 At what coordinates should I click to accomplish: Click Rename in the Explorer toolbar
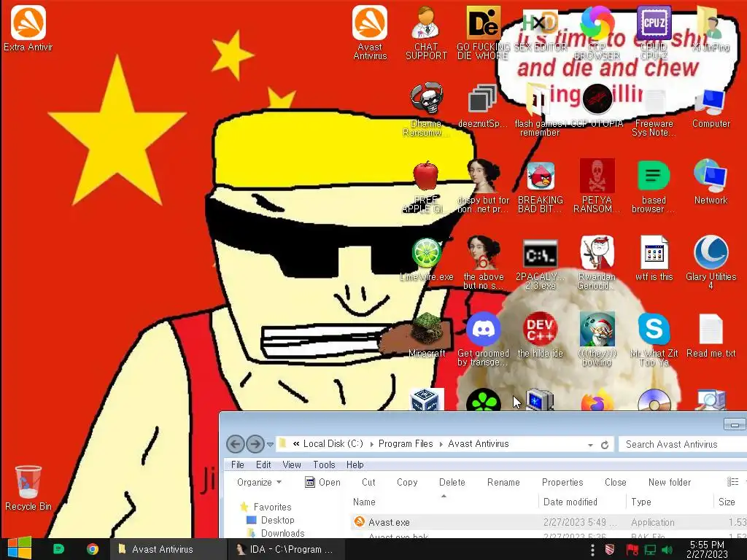click(x=503, y=482)
